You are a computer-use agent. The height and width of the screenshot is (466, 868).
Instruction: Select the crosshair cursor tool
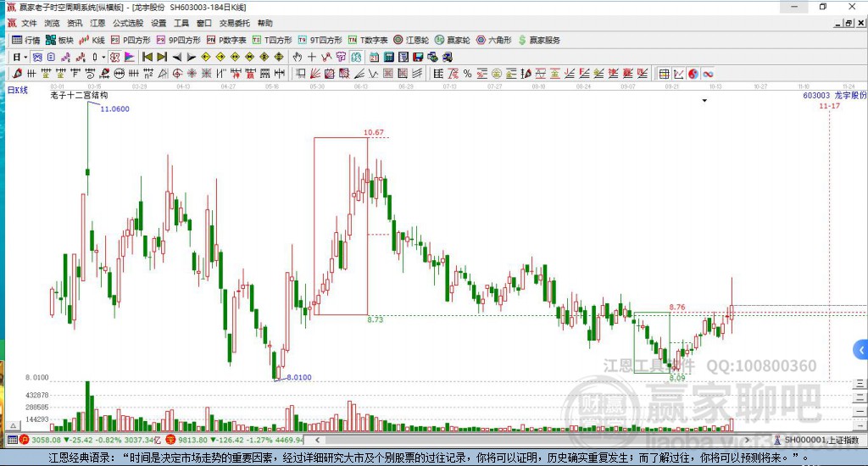tap(312, 57)
